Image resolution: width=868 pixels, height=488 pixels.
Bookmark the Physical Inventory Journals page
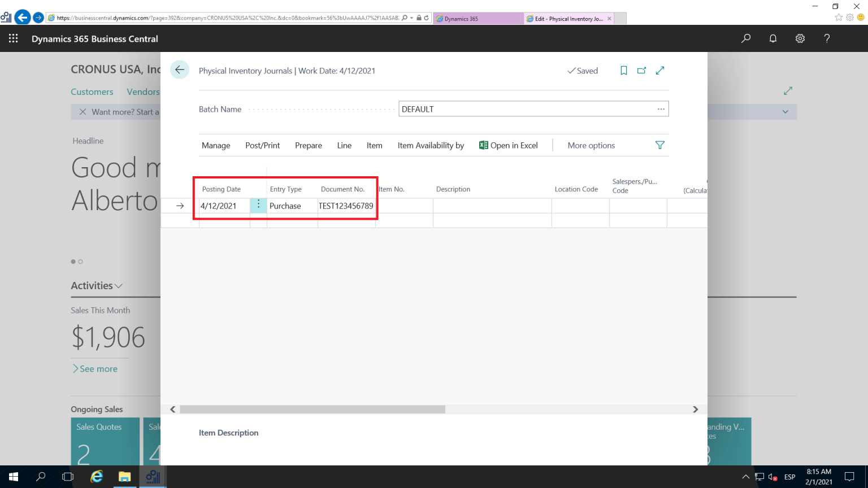click(x=623, y=70)
